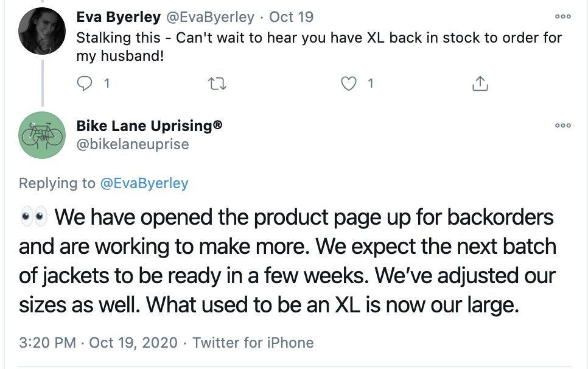Select Eva Byerley's display name
The height and width of the screenshot is (369, 588).
tap(119, 16)
